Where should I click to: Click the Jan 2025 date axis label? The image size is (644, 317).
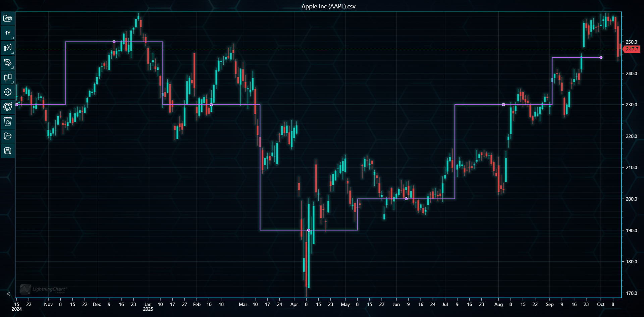tap(148, 307)
